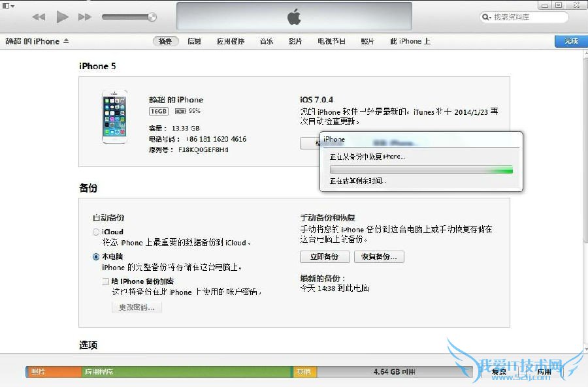
Task: Focus the library search field
Action: point(524,17)
